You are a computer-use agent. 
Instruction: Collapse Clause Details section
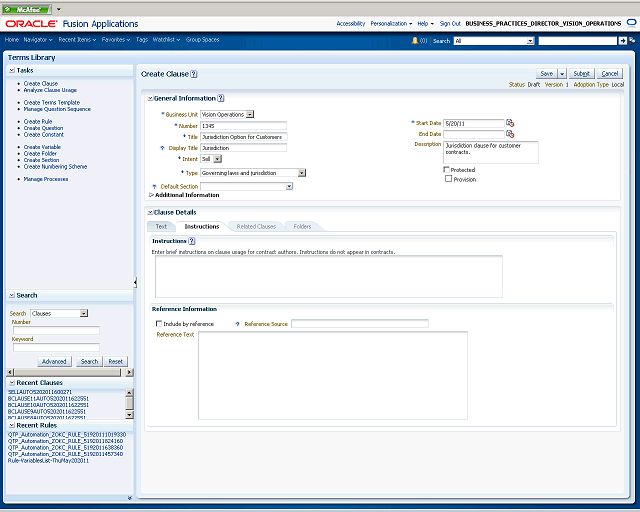(x=150, y=212)
